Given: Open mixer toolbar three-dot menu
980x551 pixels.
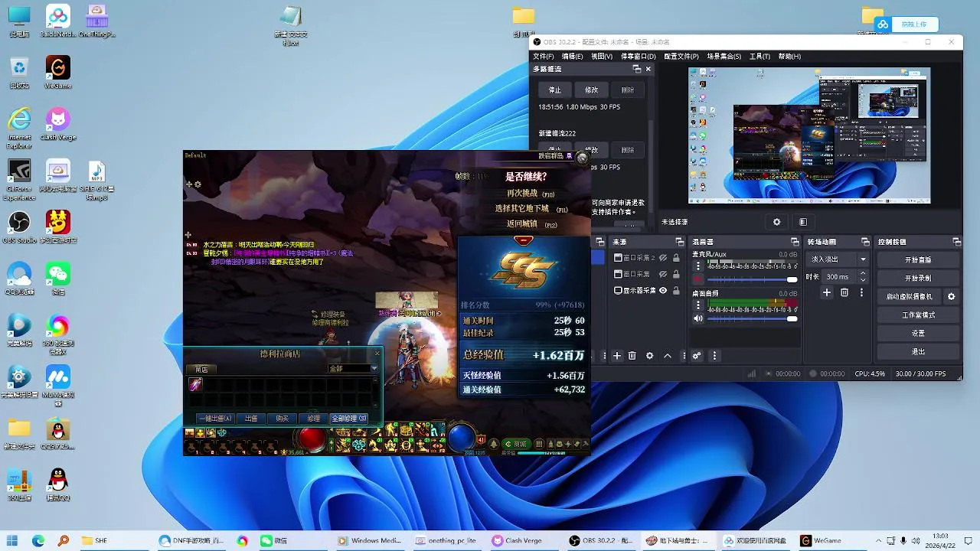Looking at the screenshot, I should click(x=714, y=356).
